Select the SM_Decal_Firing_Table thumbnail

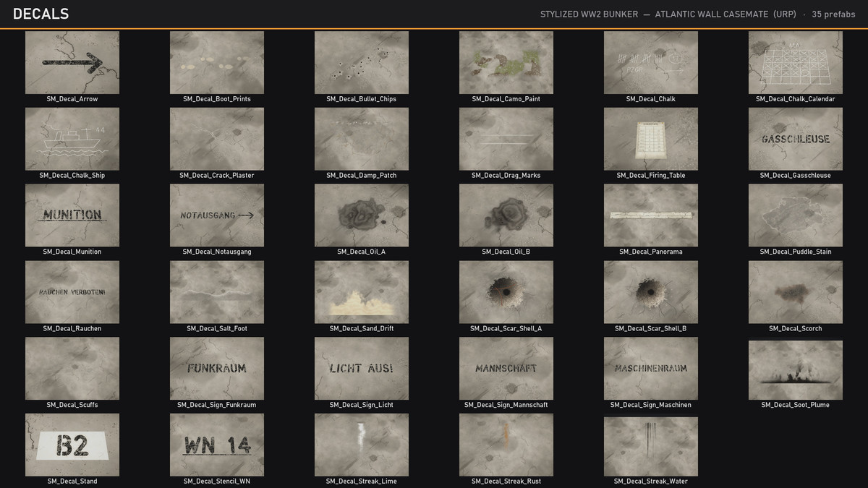coord(651,139)
